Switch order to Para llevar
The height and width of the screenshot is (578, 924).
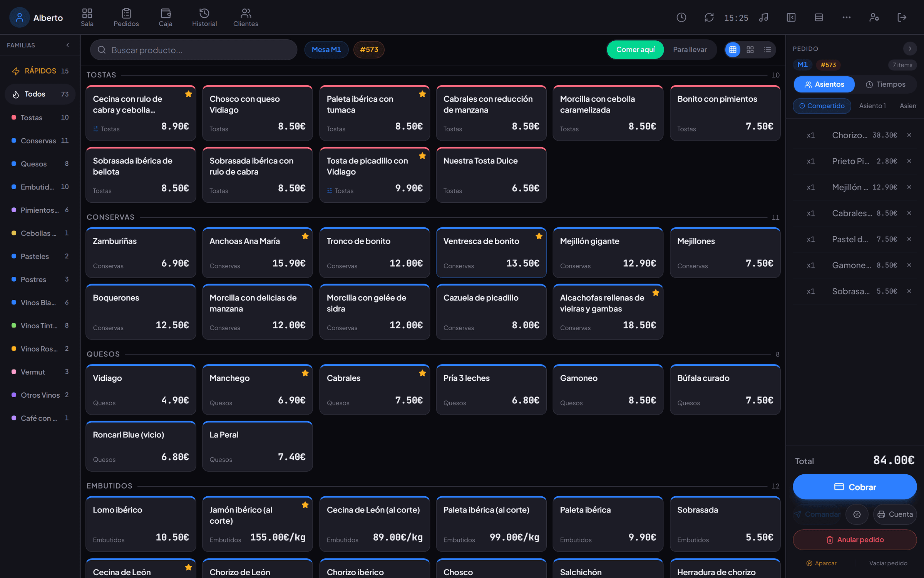(x=690, y=50)
